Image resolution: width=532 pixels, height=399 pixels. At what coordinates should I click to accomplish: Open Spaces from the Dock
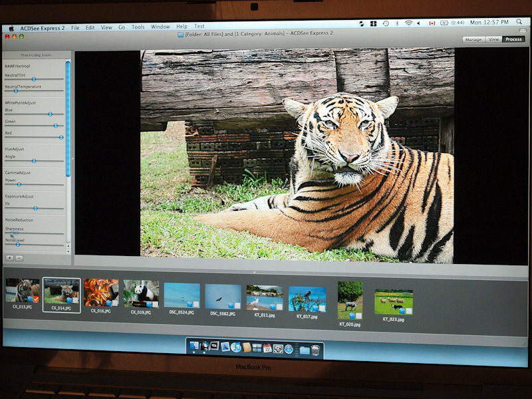tap(257, 347)
